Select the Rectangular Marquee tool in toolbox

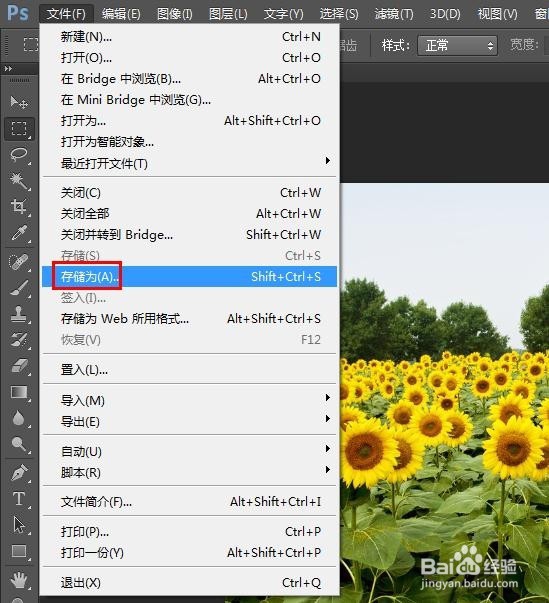[19, 128]
